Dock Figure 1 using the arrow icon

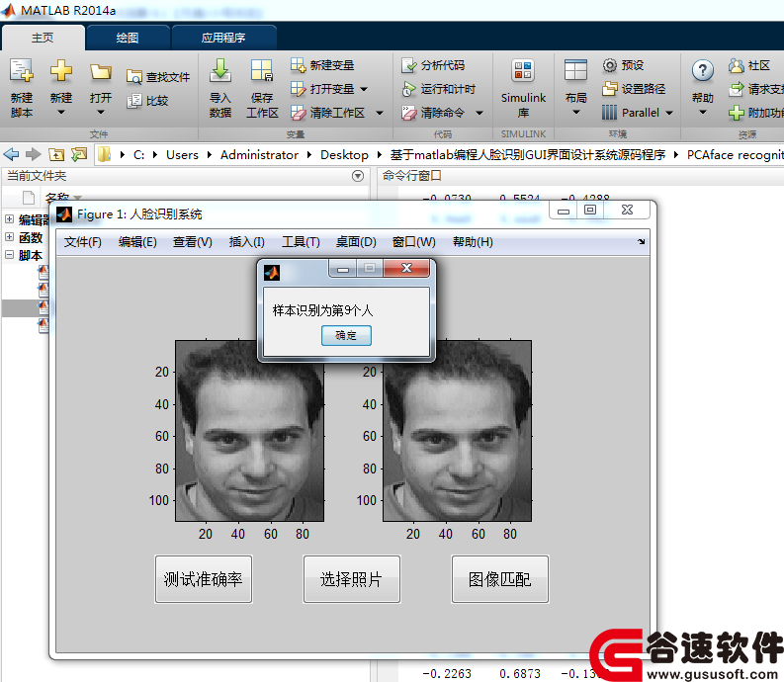(x=641, y=241)
